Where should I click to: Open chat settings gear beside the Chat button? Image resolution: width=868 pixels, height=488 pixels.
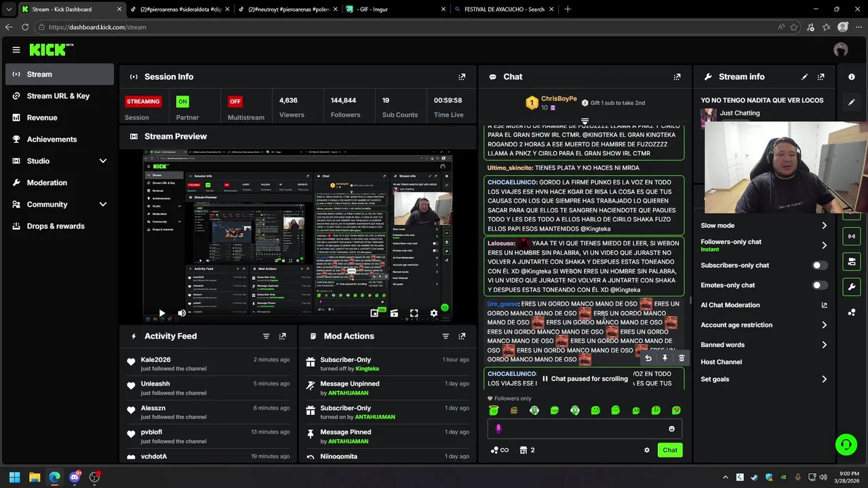[x=647, y=450]
